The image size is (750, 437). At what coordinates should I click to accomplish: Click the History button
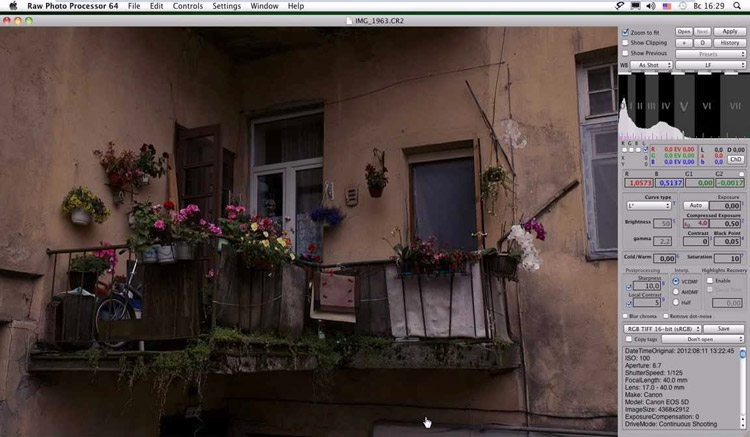tap(729, 43)
